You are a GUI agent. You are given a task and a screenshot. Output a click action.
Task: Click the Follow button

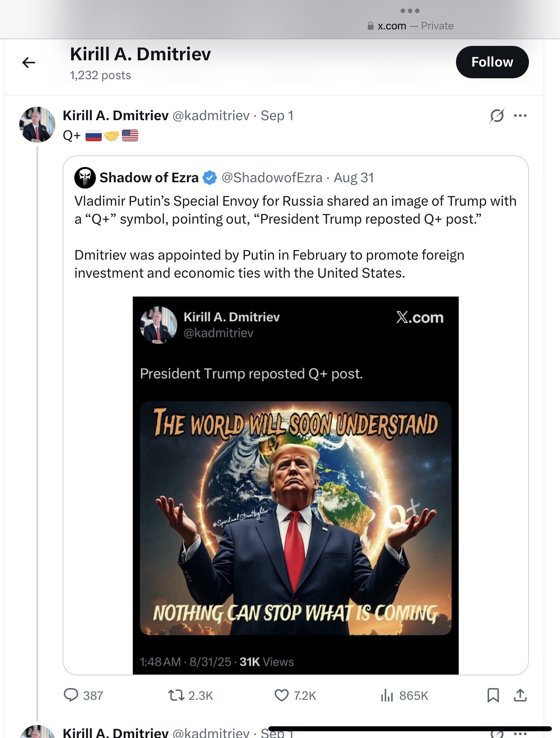(x=492, y=62)
